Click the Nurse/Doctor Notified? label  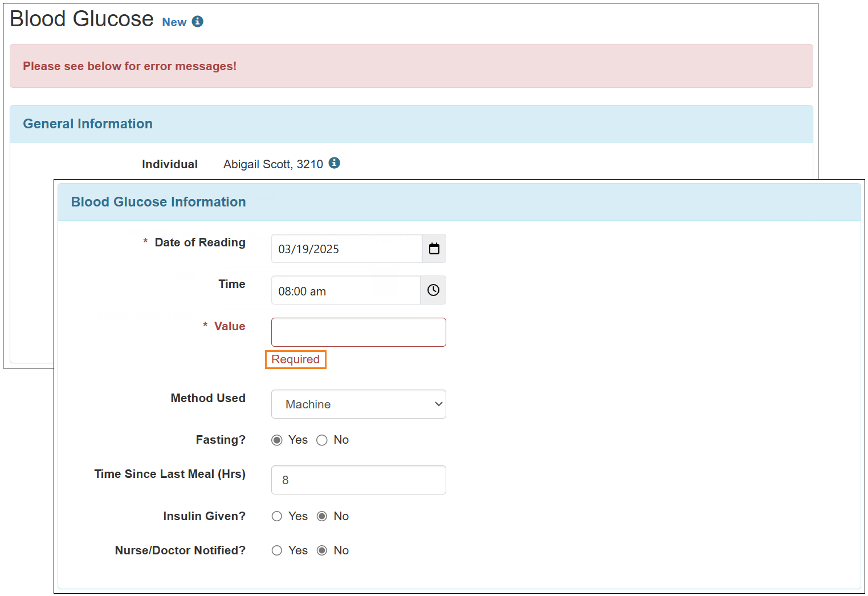180,550
